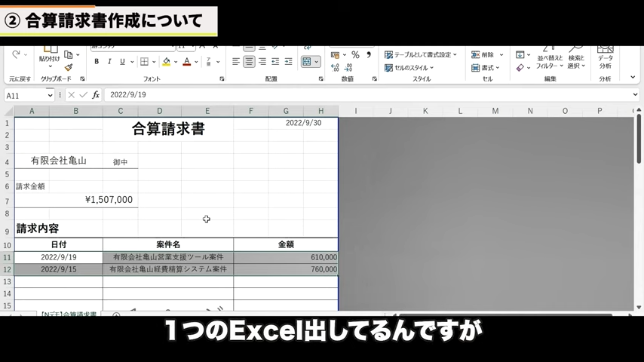Select the date cell 2022/9/15
The height and width of the screenshot is (362, 644).
coord(59,269)
